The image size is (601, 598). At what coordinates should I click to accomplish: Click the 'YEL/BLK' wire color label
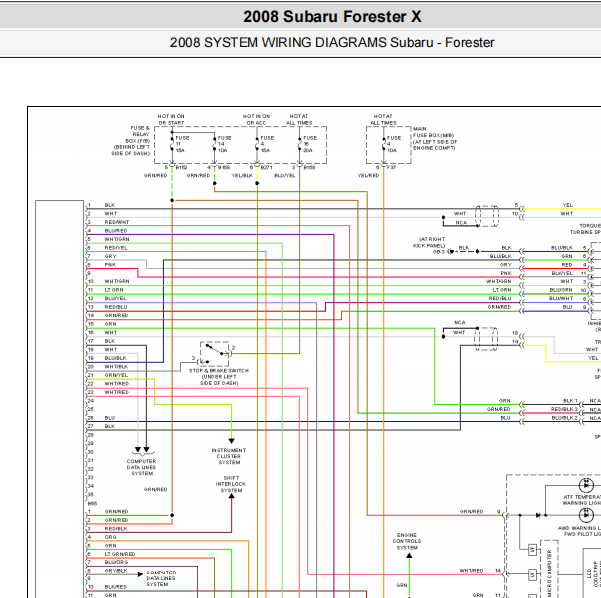[242, 176]
